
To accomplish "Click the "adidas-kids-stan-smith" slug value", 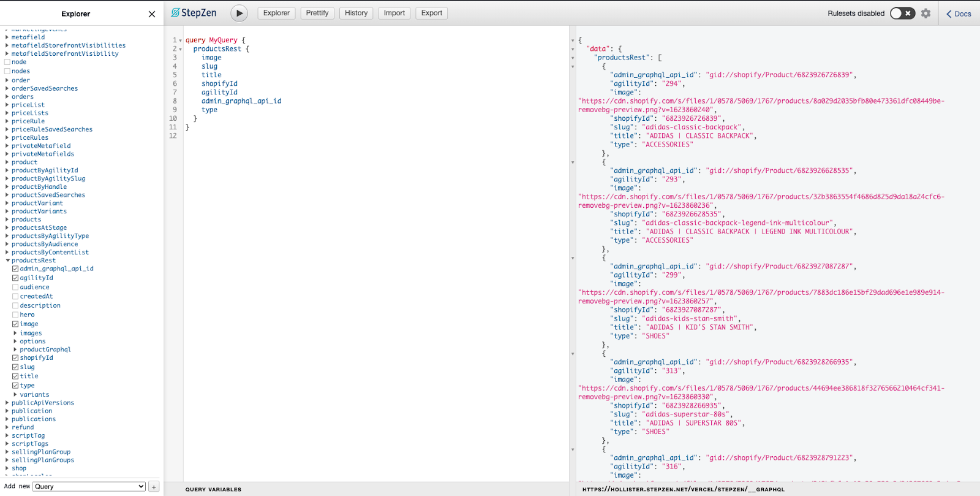I will (691, 319).
